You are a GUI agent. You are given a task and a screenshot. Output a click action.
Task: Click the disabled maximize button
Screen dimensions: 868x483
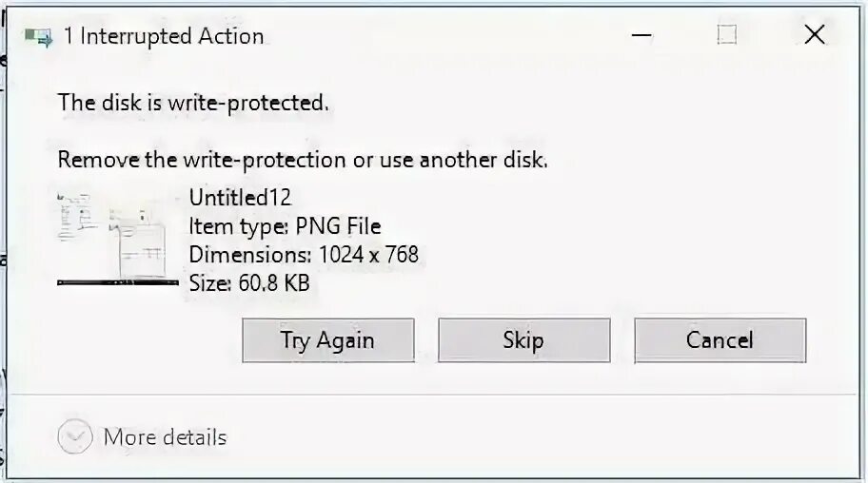727,35
